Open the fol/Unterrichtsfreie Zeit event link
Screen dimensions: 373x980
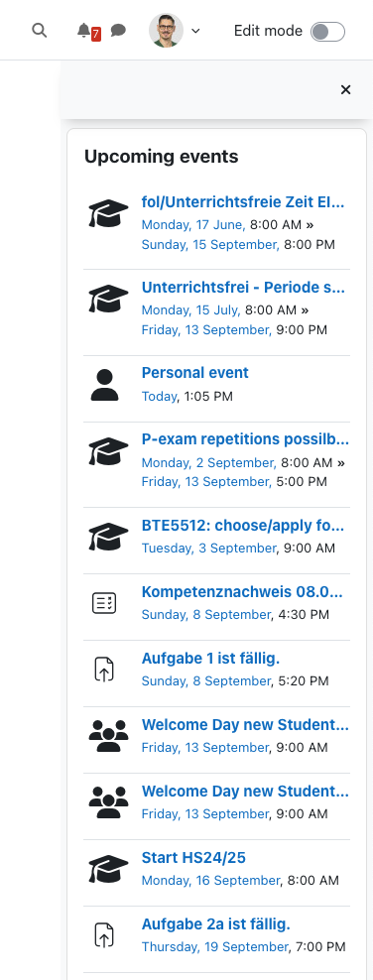(243, 202)
